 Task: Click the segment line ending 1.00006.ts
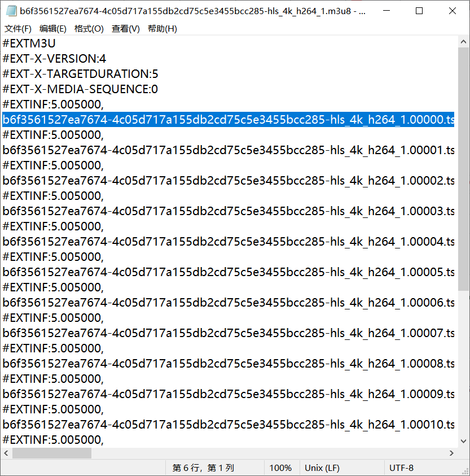click(x=228, y=302)
